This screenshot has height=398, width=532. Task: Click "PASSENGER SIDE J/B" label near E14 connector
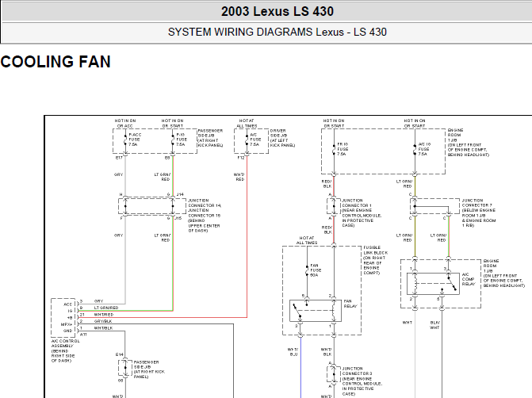click(x=149, y=369)
